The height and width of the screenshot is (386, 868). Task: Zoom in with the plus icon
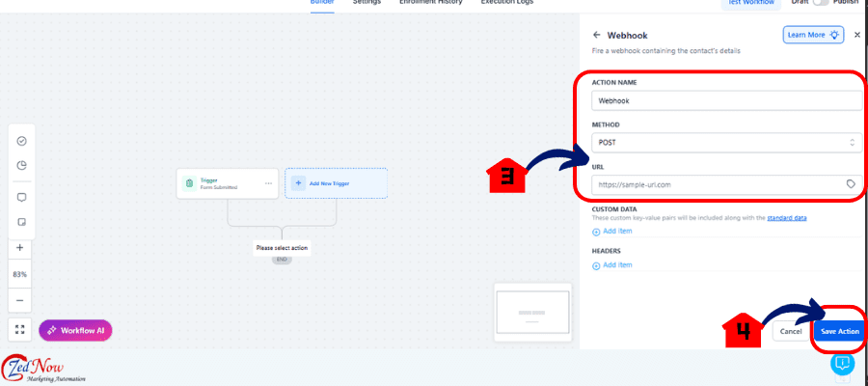[x=20, y=248]
